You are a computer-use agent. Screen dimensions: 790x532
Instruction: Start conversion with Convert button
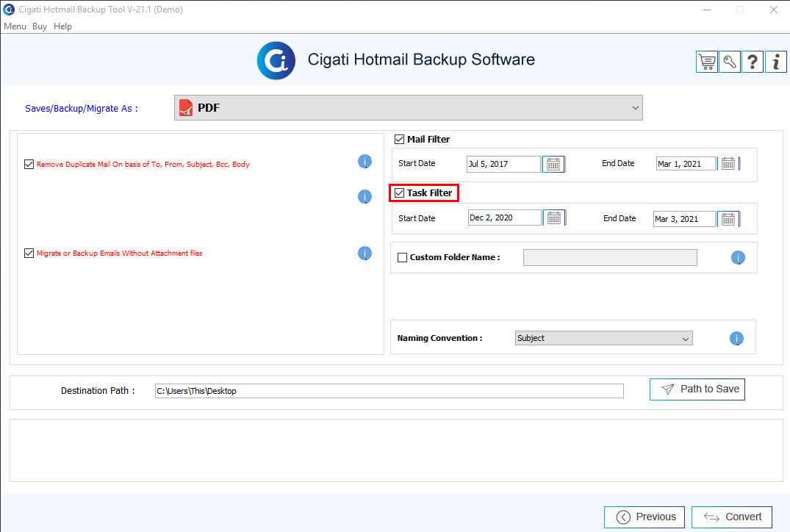pyautogui.click(x=731, y=517)
